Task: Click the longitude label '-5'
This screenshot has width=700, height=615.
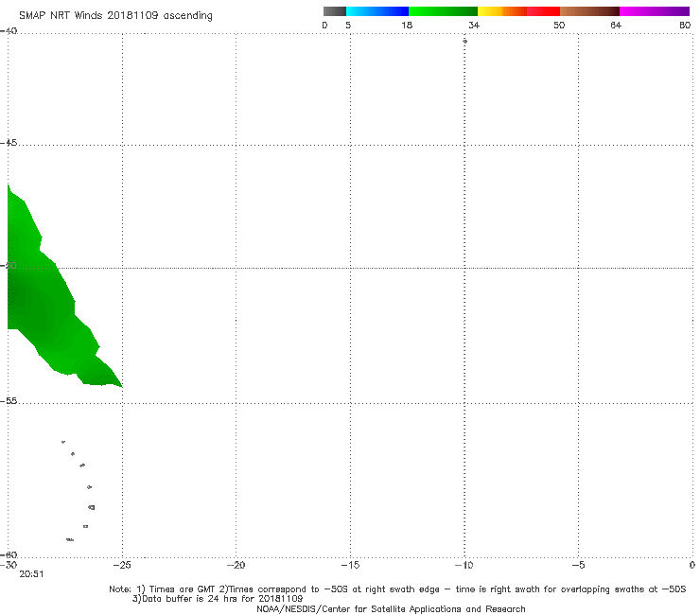Action: pos(578,565)
